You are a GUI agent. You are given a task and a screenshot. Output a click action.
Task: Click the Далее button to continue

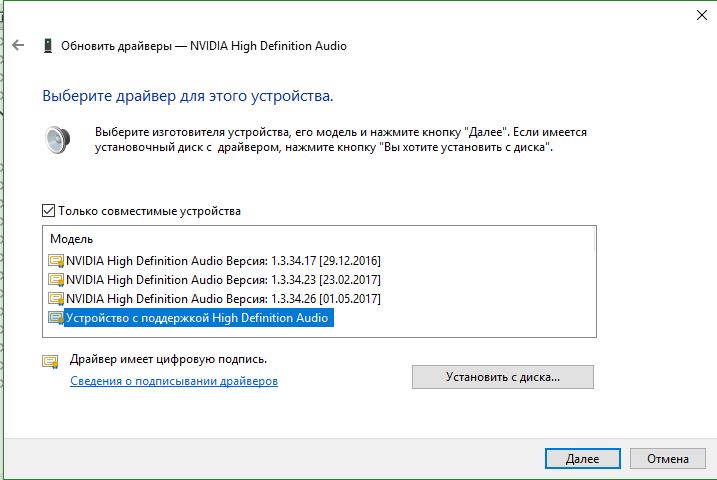(x=582, y=459)
